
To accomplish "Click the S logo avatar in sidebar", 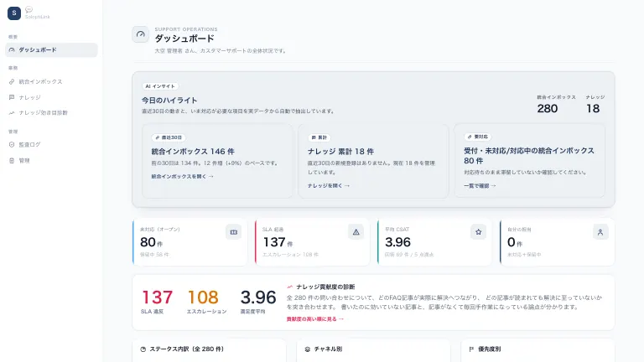I will point(14,13).
